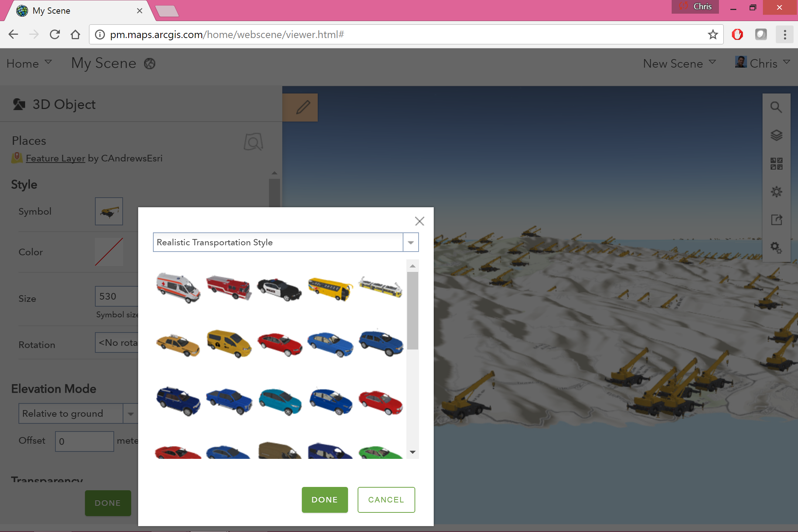Click the green DONE button in dialog

(x=324, y=499)
